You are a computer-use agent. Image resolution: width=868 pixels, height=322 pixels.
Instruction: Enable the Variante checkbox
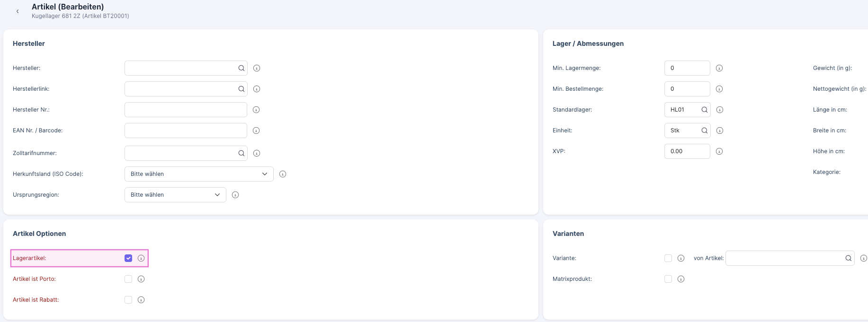[668, 258]
